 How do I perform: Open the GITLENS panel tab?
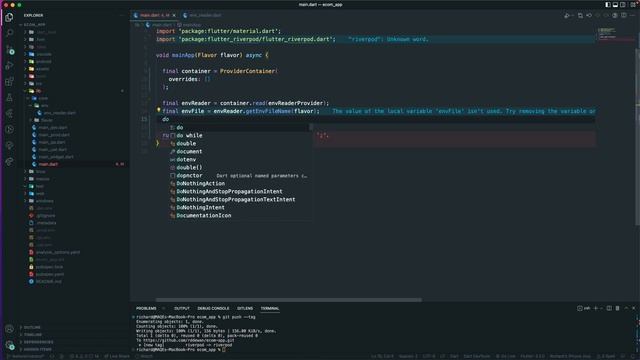tap(245, 308)
